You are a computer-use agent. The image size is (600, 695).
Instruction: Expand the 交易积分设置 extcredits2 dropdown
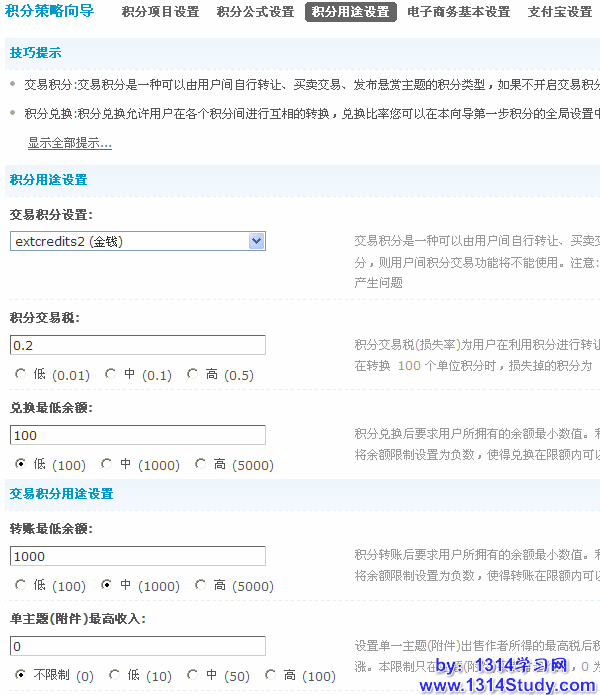tap(256, 241)
